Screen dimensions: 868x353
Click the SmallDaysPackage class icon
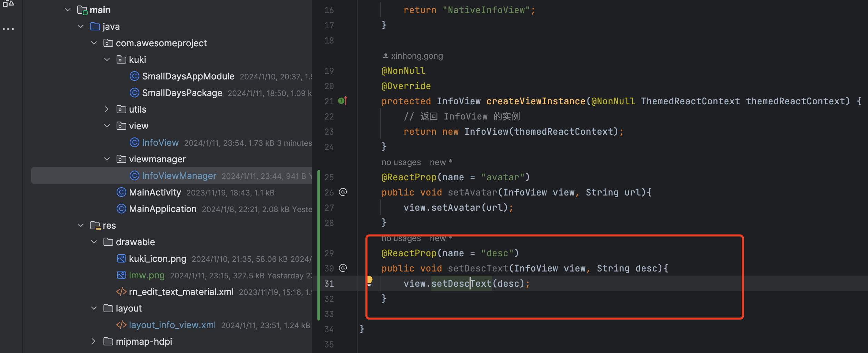click(134, 93)
